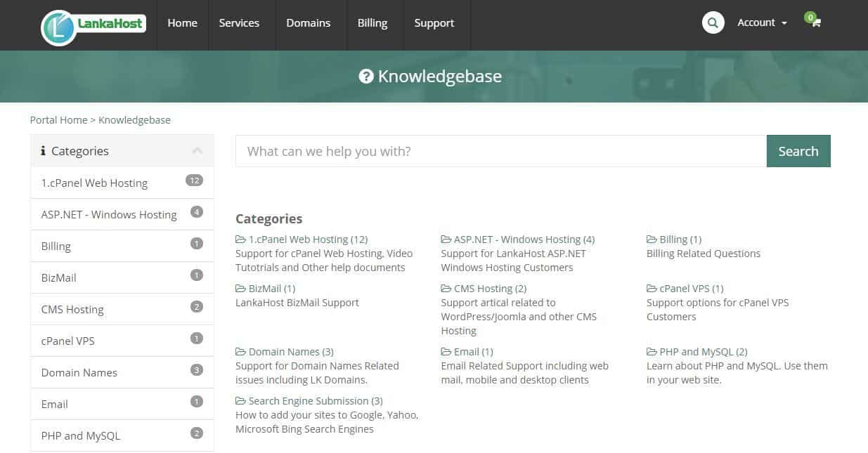
Task: Open the Support menu
Action: (x=434, y=23)
